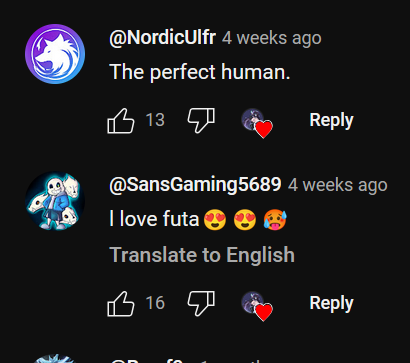Click the "The perfect human." comment text
This screenshot has height=363, width=410.
click(200, 72)
